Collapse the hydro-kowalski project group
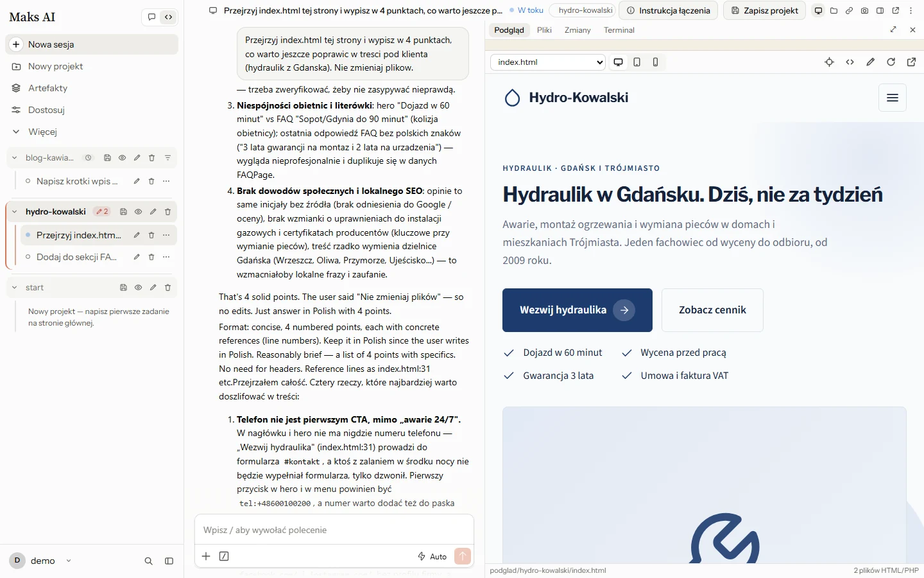The width and height of the screenshot is (924, 578). pos(15,212)
